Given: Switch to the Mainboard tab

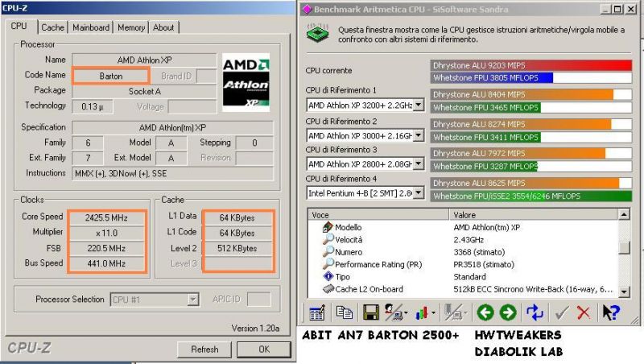Looking at the screenshot, I should (x=91, y=27).
